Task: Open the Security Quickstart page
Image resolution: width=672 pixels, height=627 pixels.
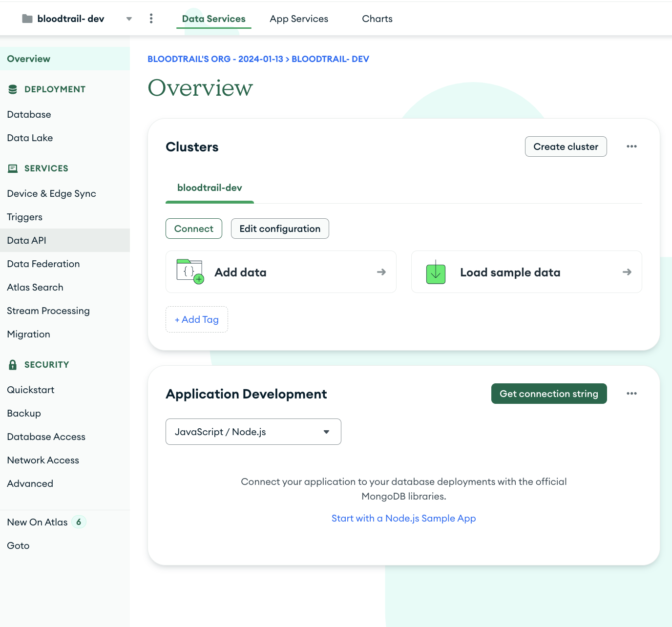Action: (31, 390)
